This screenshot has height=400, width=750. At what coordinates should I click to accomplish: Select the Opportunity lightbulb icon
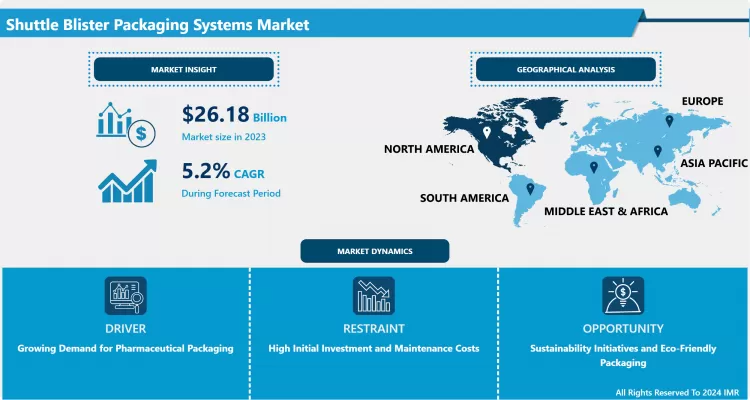tap(622, 297)
